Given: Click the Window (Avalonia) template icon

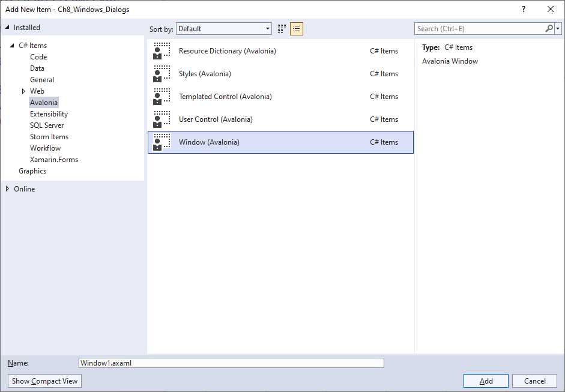Looking at the screenshot, I should click(162, 142).
